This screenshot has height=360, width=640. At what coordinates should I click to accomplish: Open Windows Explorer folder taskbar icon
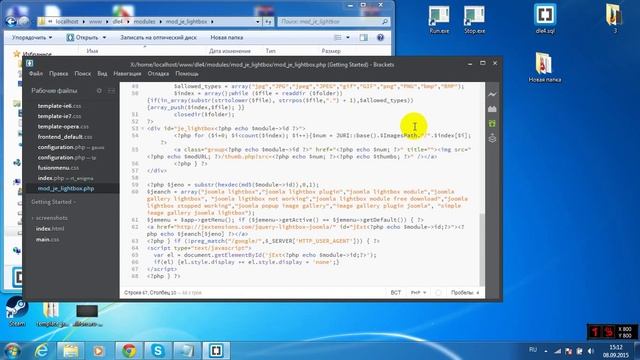71,351
